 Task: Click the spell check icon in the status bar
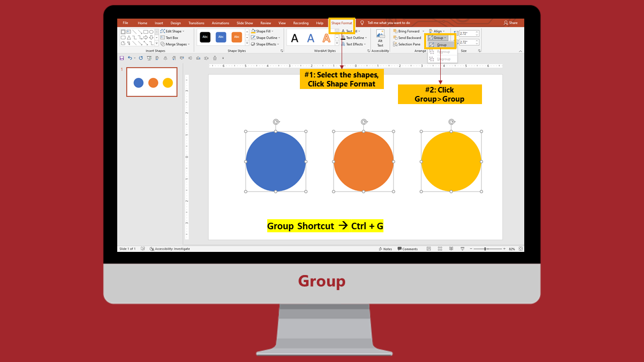tap(143, 249)
